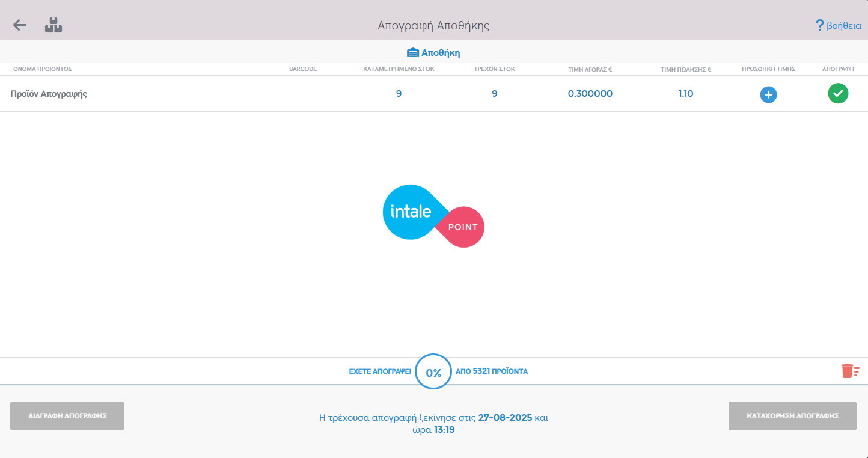Click the ΚΑΤΑΧΩΡΗΣΗ ΑΠΟΓΡΑΦΗΣ button
Image resolution: width=868 pixels, height=458 pixels.
(x=792, y=416)
